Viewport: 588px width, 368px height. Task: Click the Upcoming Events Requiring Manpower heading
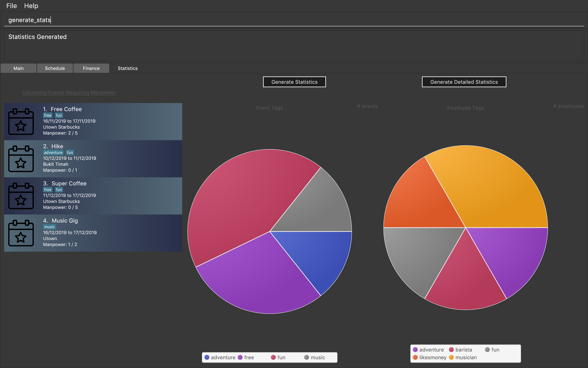click(x=69, y=93)
